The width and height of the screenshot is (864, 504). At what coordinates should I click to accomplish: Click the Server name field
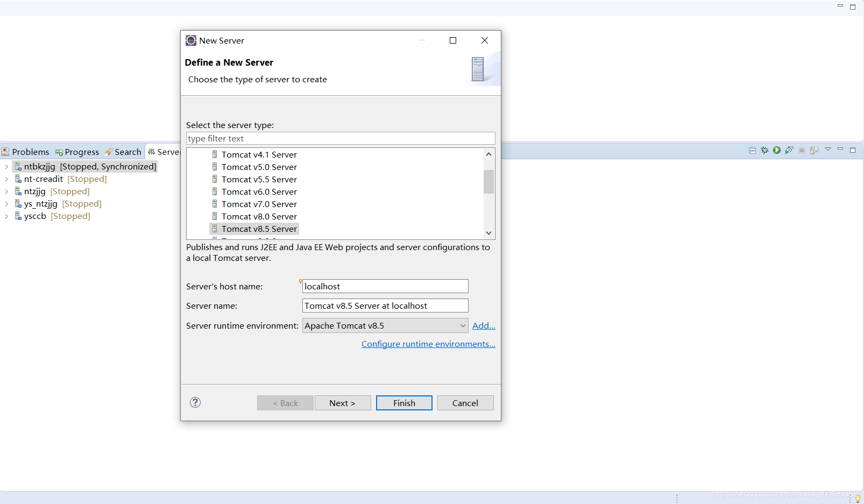pyautogui.click(x=385, y=306)
